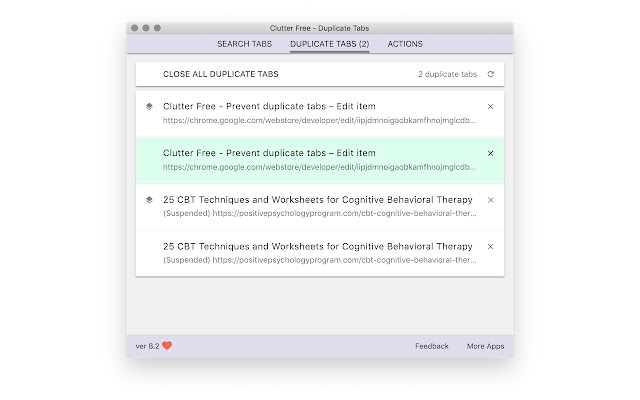Close the last CBT Techniques duplicate tab
Image resolution: width=640 pixels, height=400 pixels.
pos(490,246)
